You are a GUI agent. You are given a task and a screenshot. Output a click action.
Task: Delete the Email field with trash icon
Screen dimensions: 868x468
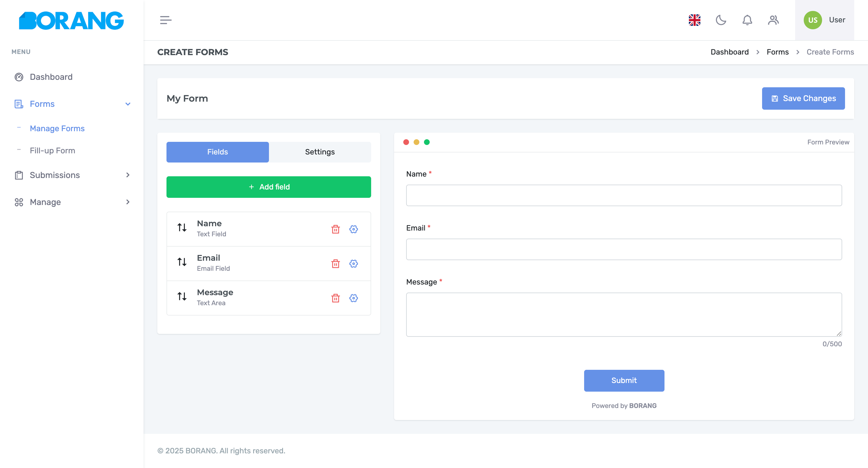pos(336,264)
